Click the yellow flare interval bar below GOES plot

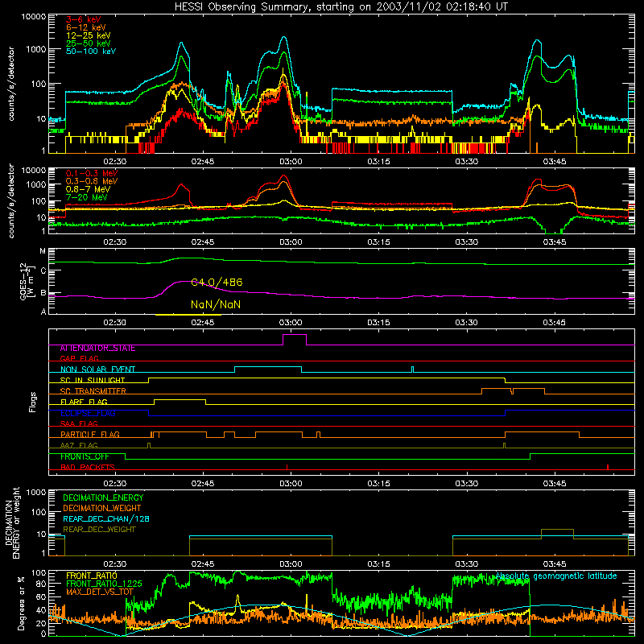pyautogui.click(x=188, y=315)
